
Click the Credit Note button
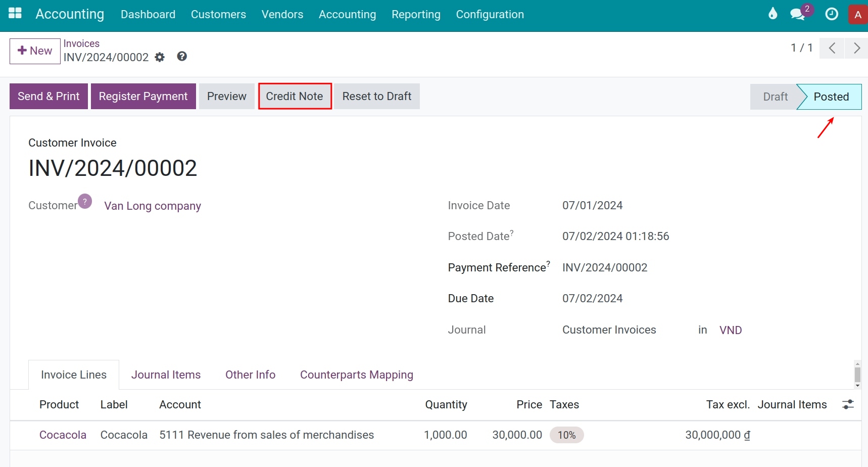(295, 96)
